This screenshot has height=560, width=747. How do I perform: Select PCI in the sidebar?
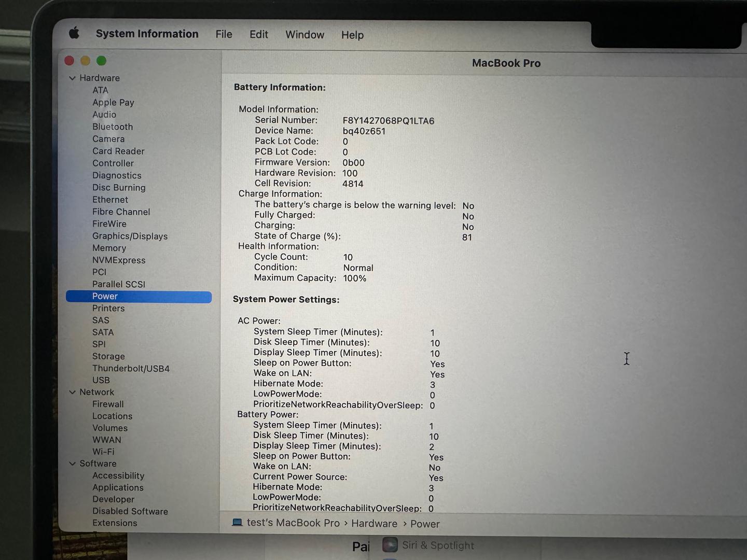point(99,272)
